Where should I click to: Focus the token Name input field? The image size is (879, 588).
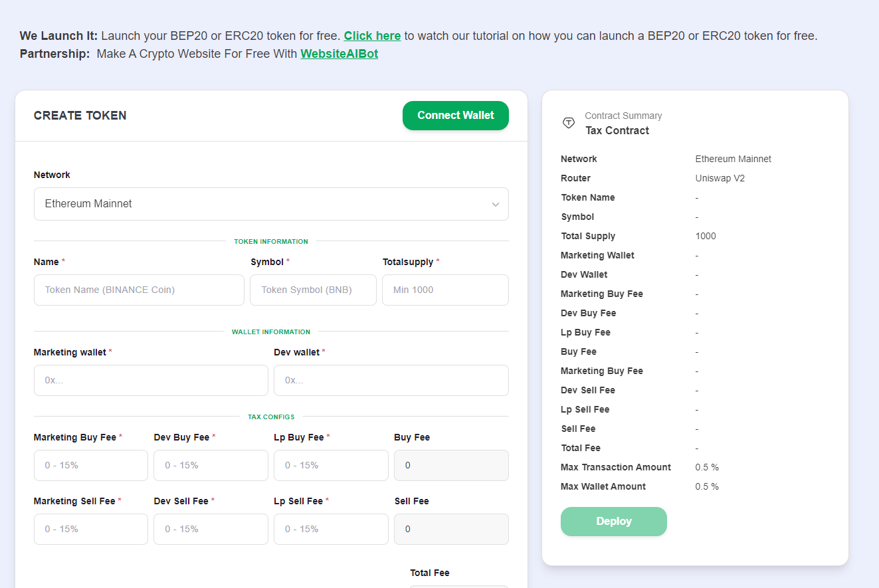click(139, 290)
